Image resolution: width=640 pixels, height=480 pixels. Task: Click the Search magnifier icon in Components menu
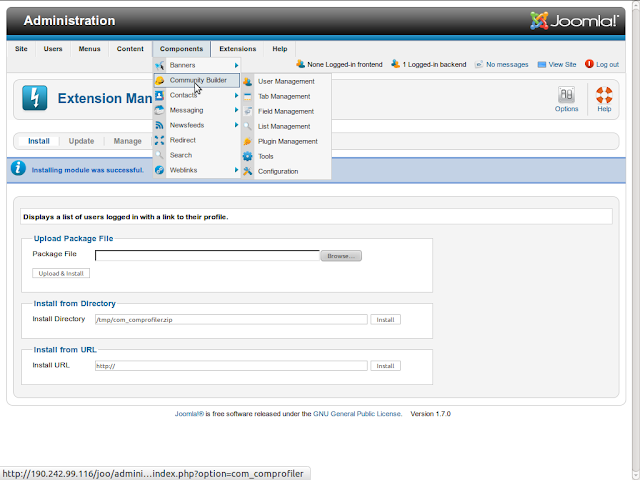(160, 155)
